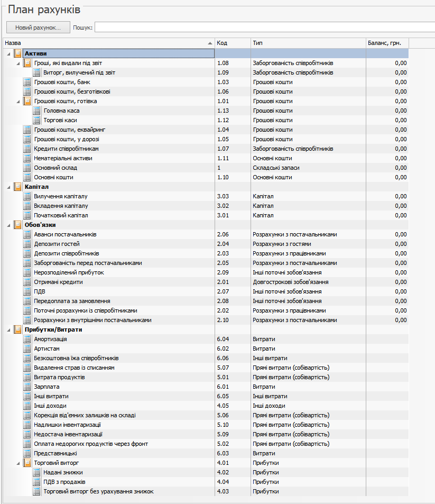
Task: Focus the Пошук search field
Action: (264, 27)
